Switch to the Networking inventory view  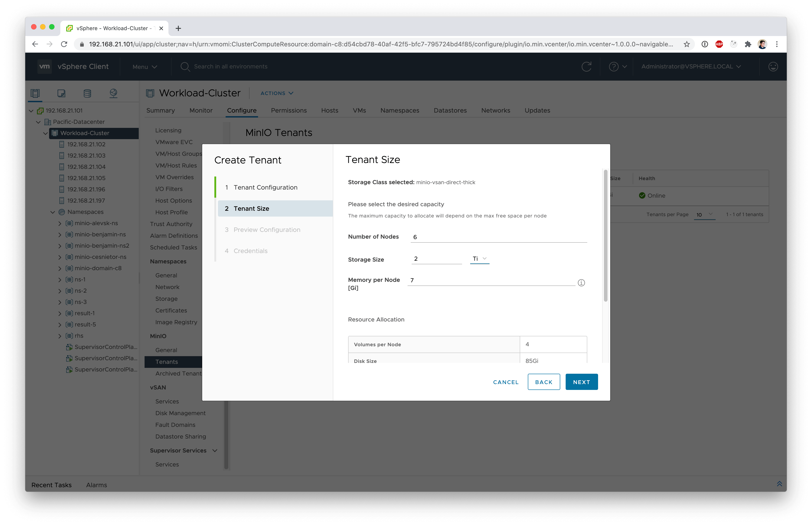(113, 93)
